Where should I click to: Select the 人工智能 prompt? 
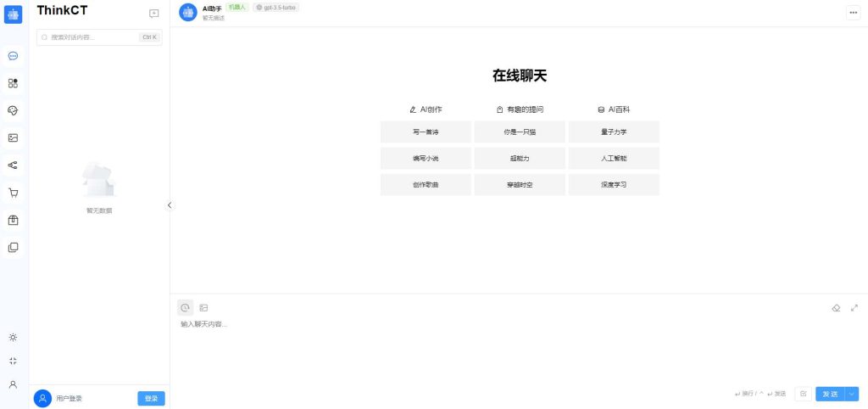tap(614, 159)
